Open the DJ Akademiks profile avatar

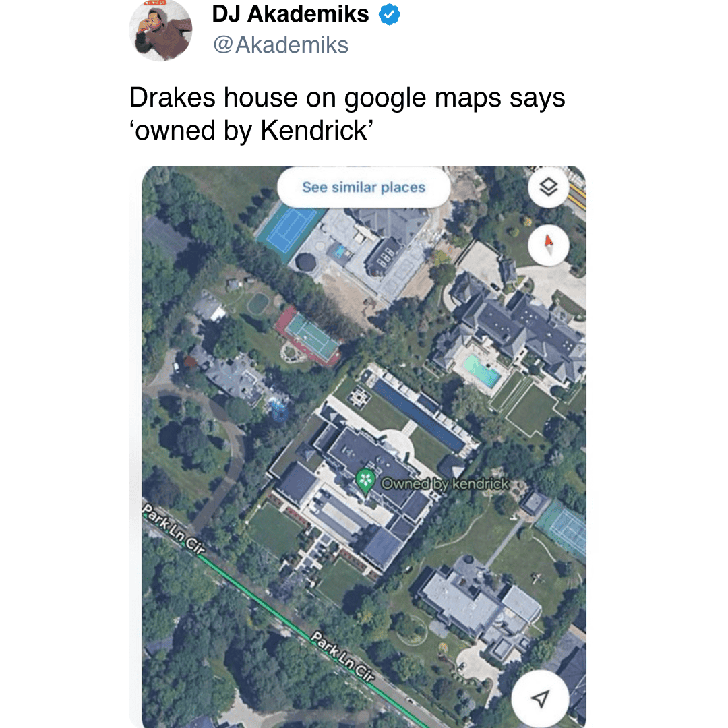coord(160,30)
